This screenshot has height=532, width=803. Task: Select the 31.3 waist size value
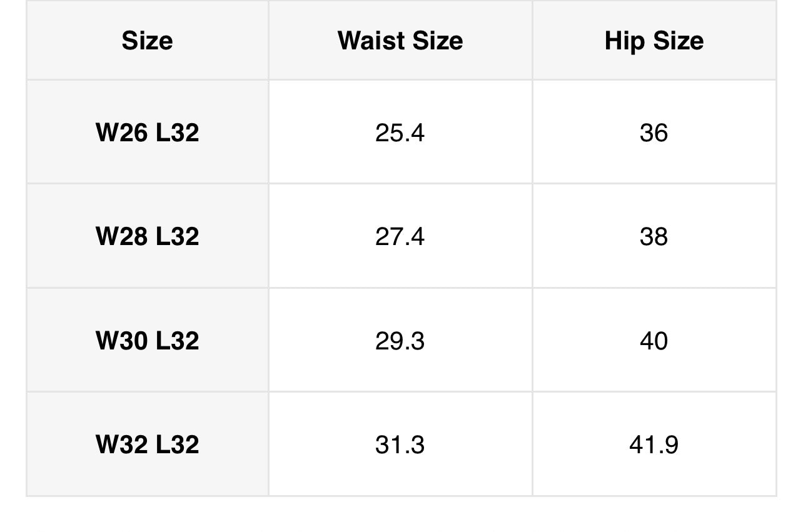[400, 444]
